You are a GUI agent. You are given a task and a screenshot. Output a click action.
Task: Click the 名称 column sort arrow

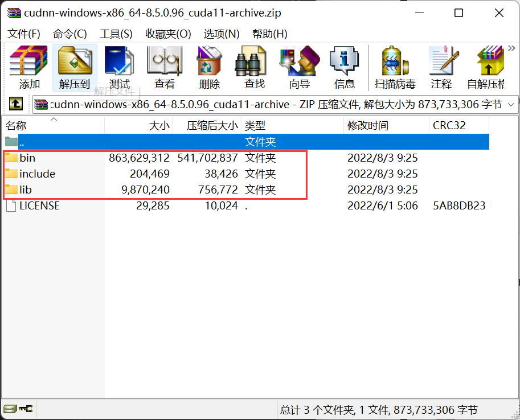[x=54, y=120]
